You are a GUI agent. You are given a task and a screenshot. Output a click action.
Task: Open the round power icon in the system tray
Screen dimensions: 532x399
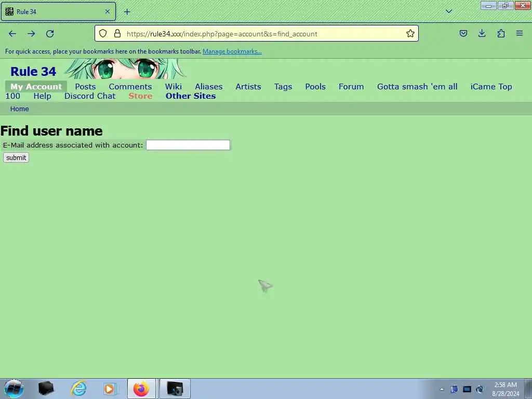[480, 389]
